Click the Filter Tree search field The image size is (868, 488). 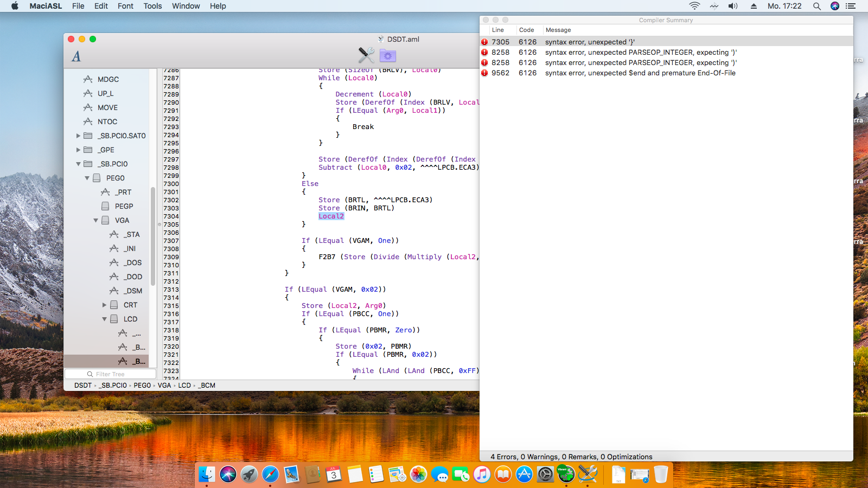[111, 374]
